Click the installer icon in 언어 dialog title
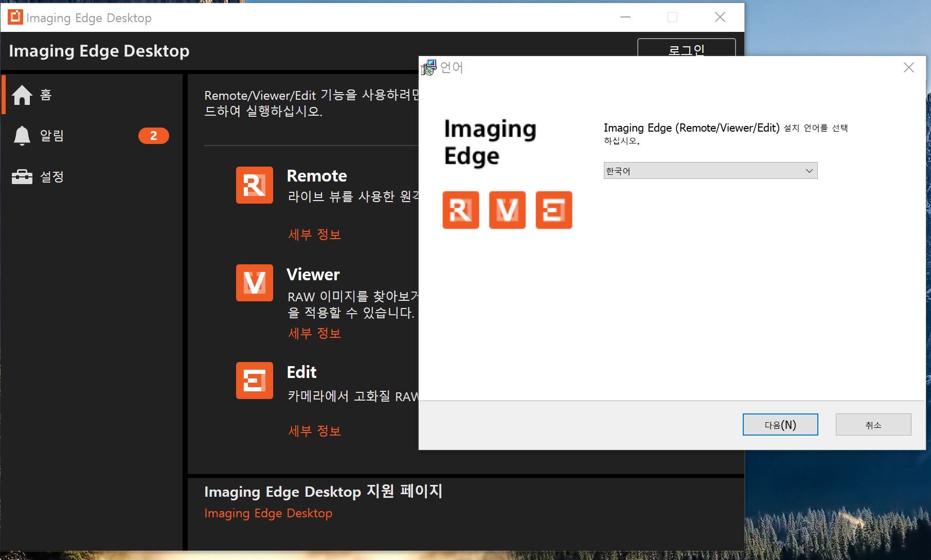Viewport: 931px width, 560px height. pyautogui.click(x=428, y=67)
